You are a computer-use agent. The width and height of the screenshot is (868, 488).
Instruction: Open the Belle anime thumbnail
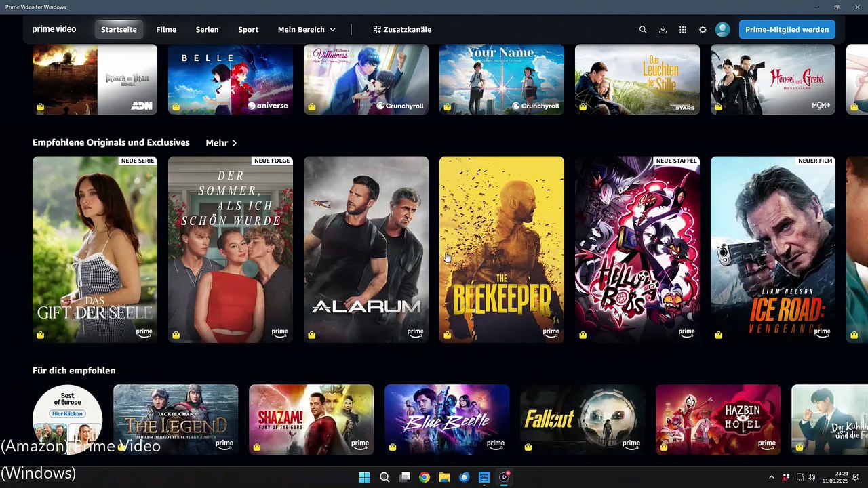231,79
